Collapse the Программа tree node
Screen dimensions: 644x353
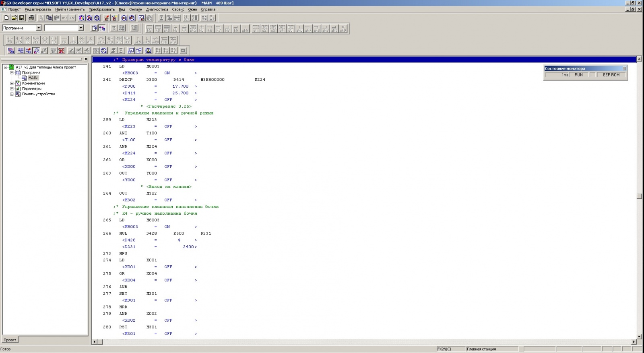point(12,73)
